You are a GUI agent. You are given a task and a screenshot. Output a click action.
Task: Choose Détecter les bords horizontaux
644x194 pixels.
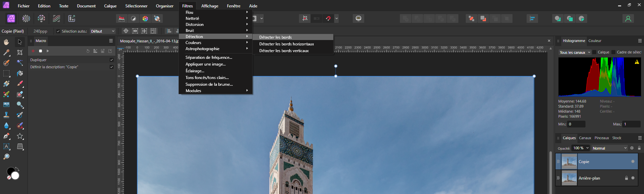(287, 44)
